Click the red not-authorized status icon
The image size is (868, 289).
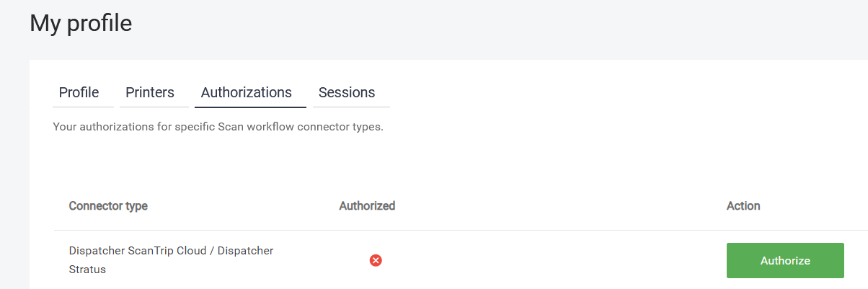pos(376,260)
